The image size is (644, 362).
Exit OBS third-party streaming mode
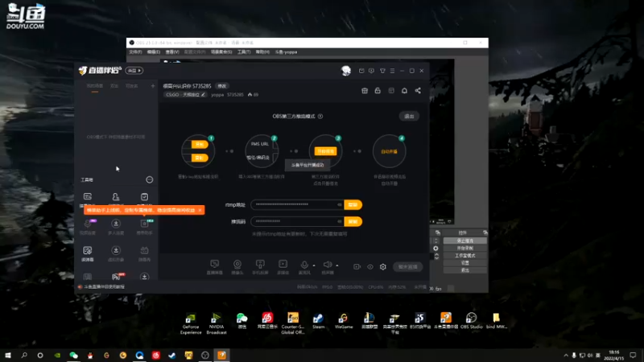pyautogui.click(x=409, y=116)
